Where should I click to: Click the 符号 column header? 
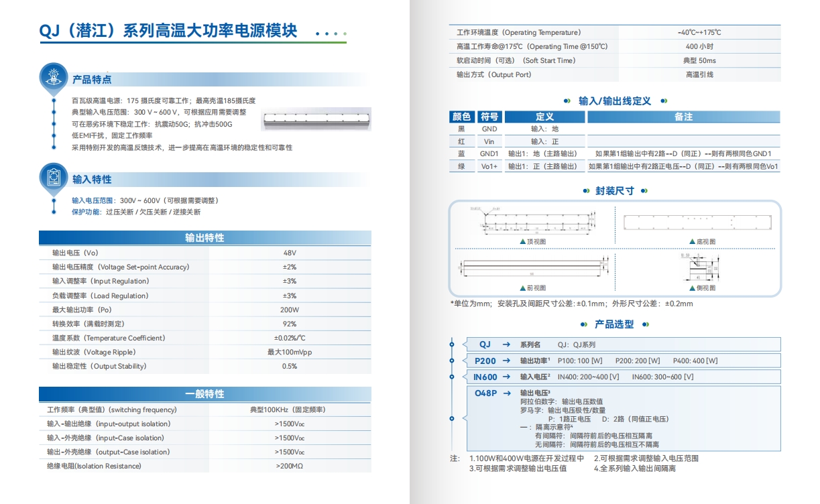[x=489, y=117]
